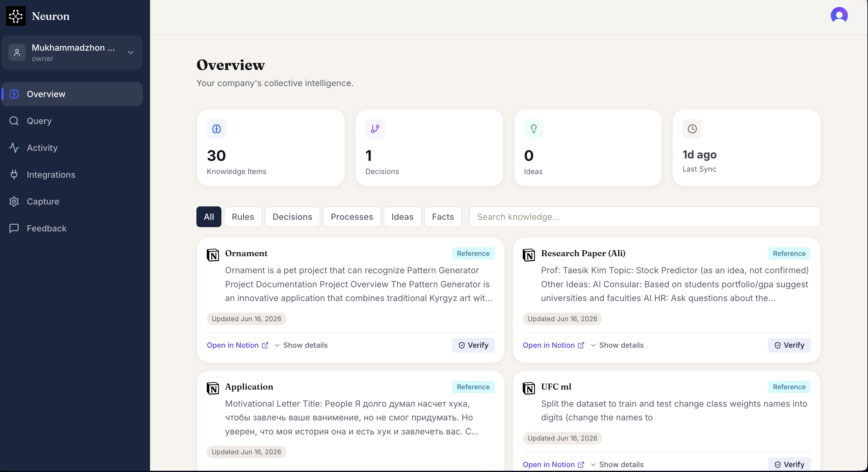The height and width of the screenshot is (472, 868).
Task: Click the Overview brain icon in sidebar
Action: click(14, 94)
